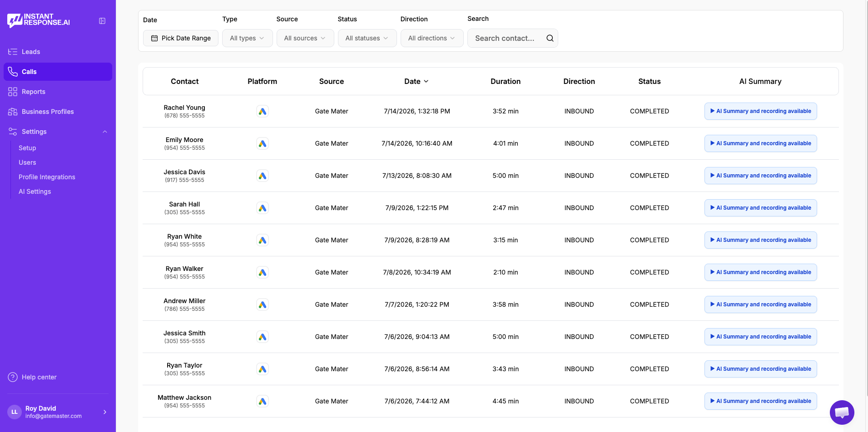Open Profile Integrations settings
Viewport: 868px width, 432px height.
pos(47,177)
